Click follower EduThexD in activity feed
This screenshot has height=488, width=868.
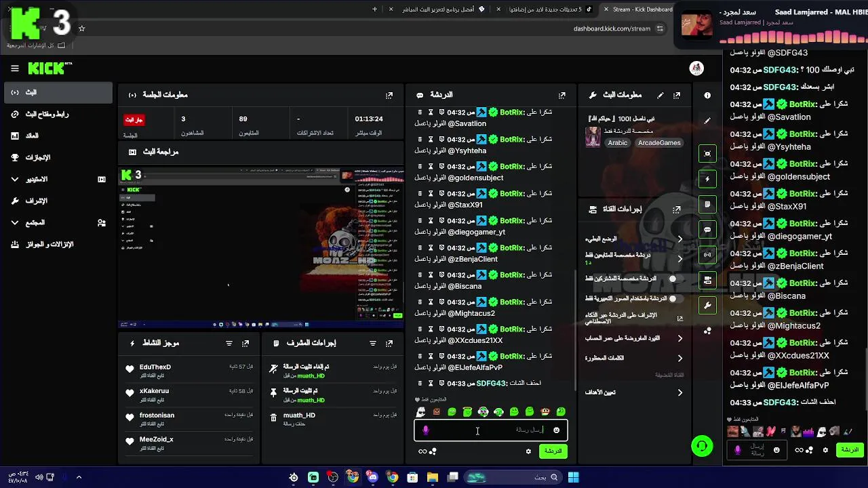155,367
